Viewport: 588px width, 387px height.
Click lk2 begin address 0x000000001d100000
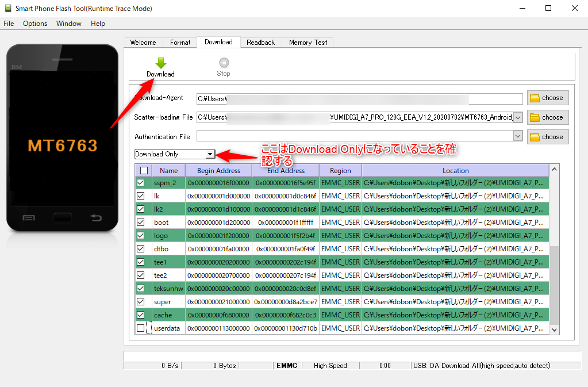[218, 209]
